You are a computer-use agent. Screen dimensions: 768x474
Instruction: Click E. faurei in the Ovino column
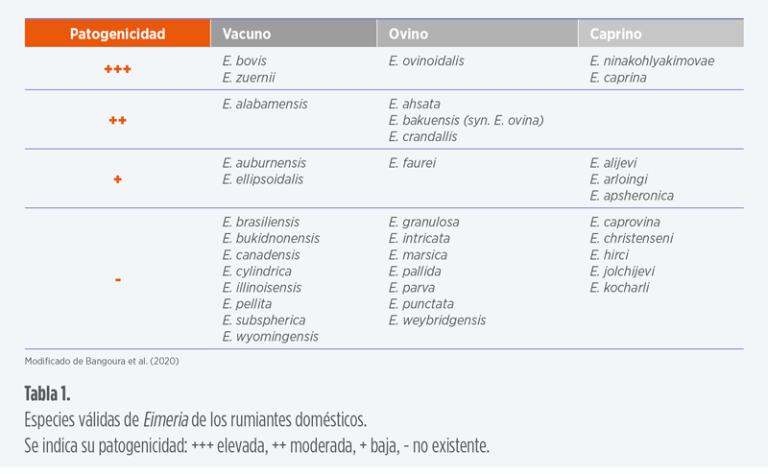tap(412, 163)
